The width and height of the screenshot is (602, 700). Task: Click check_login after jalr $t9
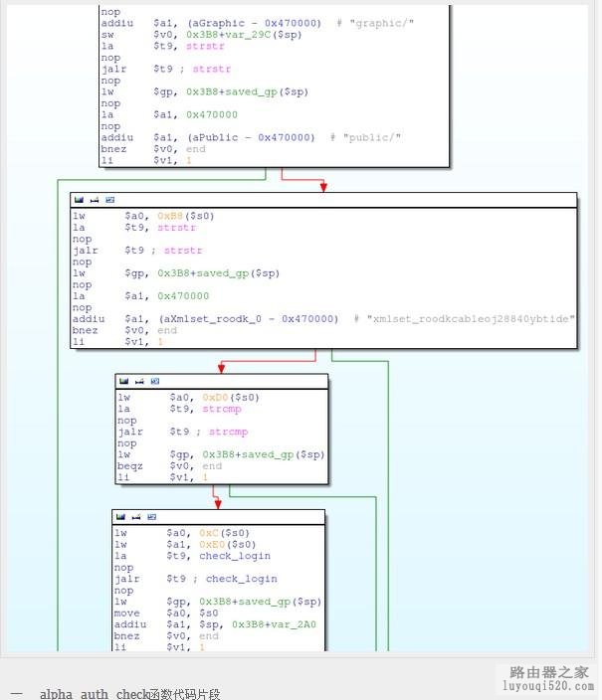(x=242, y=579)
